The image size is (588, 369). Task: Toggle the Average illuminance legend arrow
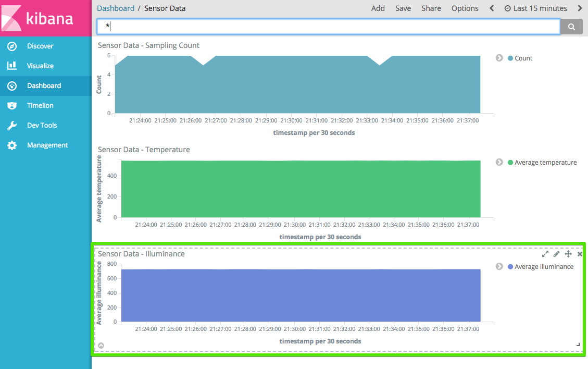point(499,266)
